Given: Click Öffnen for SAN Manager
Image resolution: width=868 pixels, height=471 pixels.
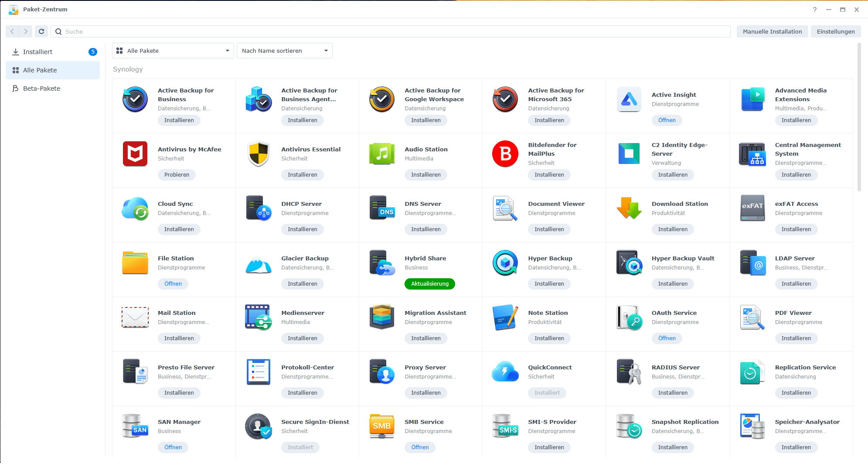Looking at the screenshot, I should (173, 447).
